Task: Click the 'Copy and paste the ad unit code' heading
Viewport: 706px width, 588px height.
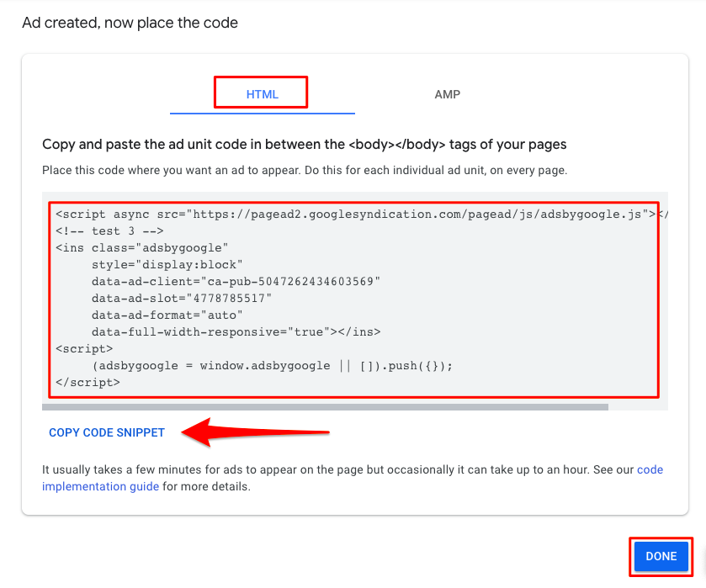Action: coord(305,144)
